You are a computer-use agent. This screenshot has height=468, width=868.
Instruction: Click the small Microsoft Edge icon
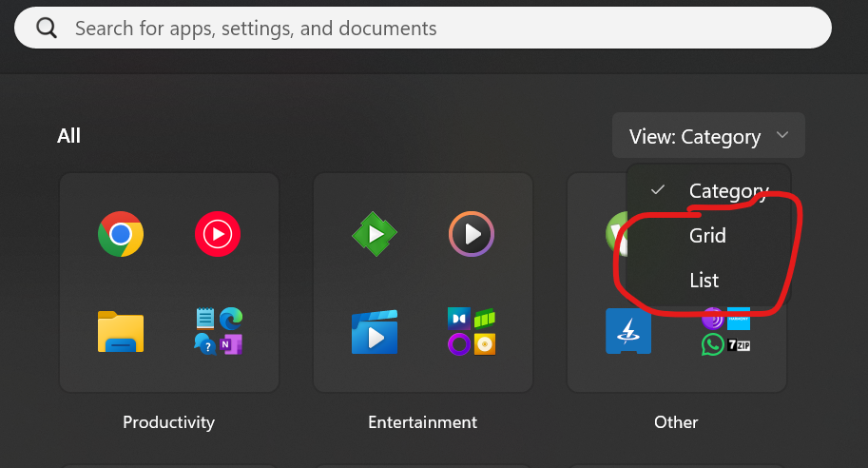click(231, 319)
